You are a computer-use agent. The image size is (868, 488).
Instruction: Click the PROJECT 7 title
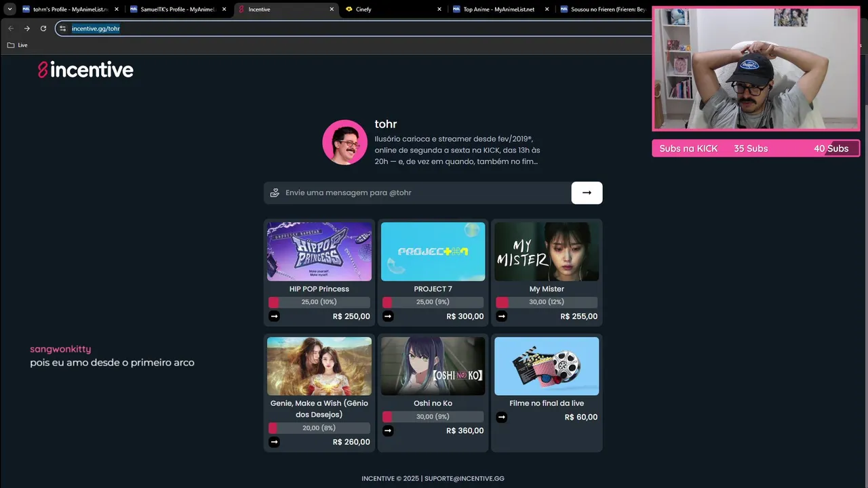[x=433, y=289]
